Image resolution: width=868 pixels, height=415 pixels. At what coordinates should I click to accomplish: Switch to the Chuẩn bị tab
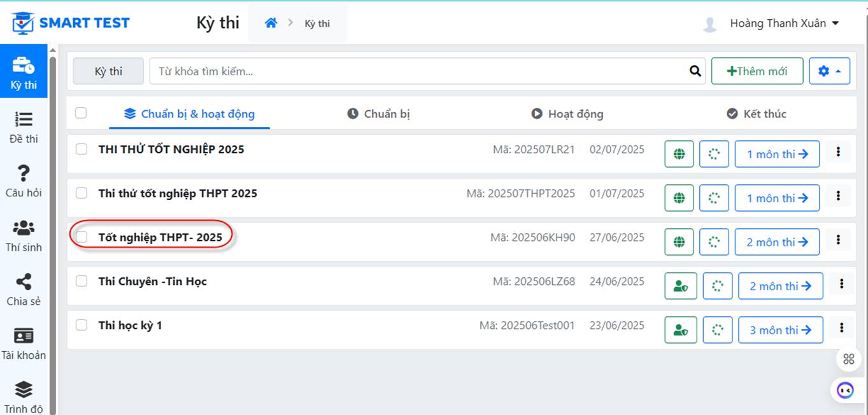coord(378,114)
